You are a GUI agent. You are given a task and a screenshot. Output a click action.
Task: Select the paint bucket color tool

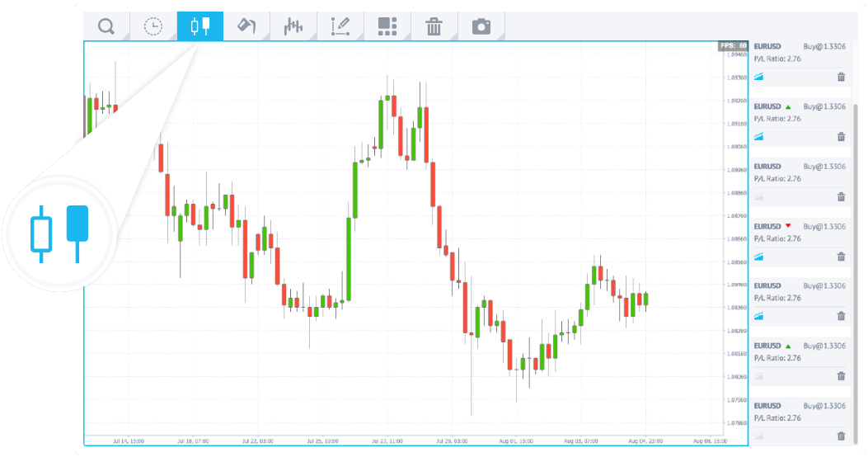pos(246,26)
